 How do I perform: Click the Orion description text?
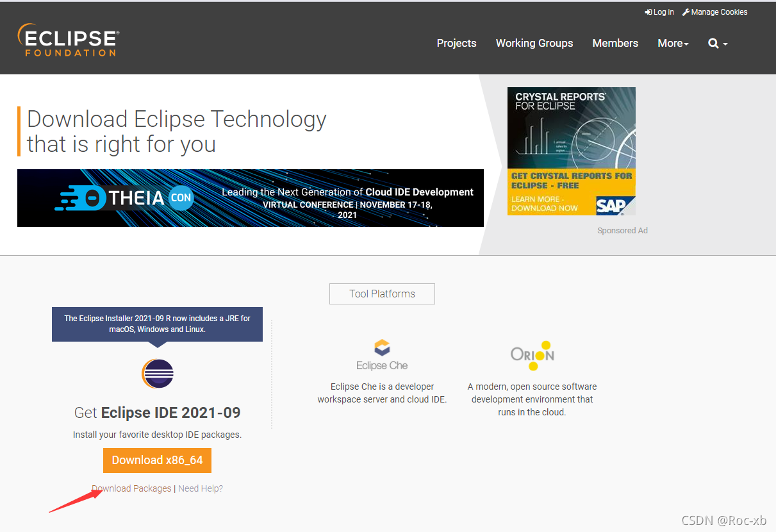pyautogui.click(x=532, y=399)
